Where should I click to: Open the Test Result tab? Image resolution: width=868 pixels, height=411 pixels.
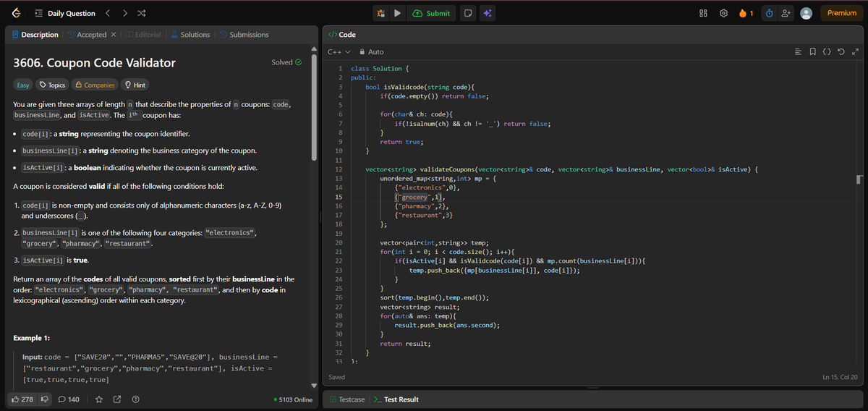396,399
